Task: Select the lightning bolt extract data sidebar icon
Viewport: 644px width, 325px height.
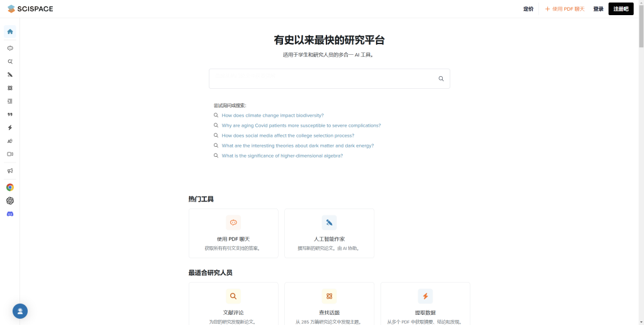Action: click(10, 127)
